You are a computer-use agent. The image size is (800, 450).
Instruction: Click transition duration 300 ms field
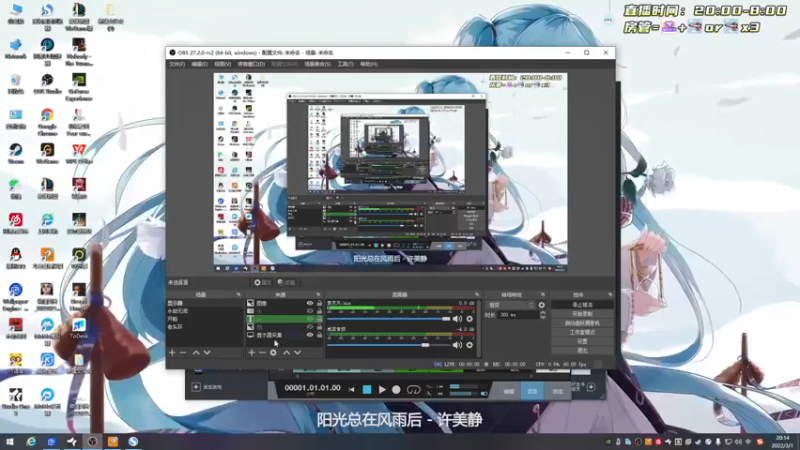click(518, 315)
